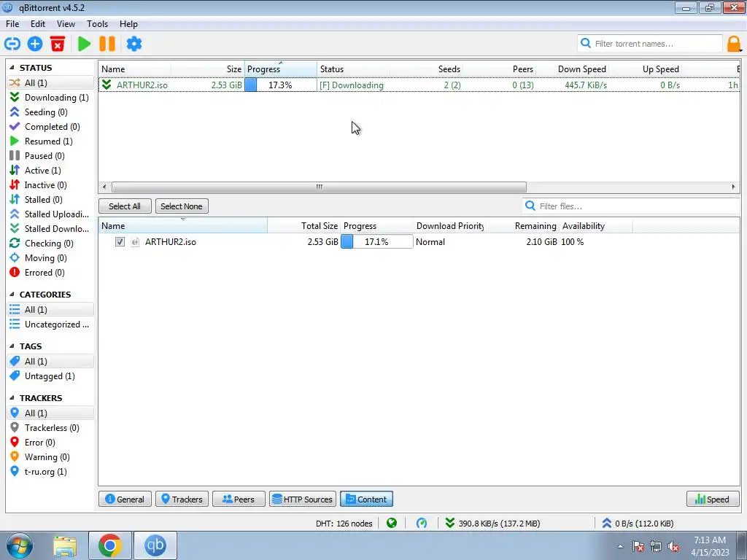
Task: Switch to the HTTP Sources tab
Action: 303,499
